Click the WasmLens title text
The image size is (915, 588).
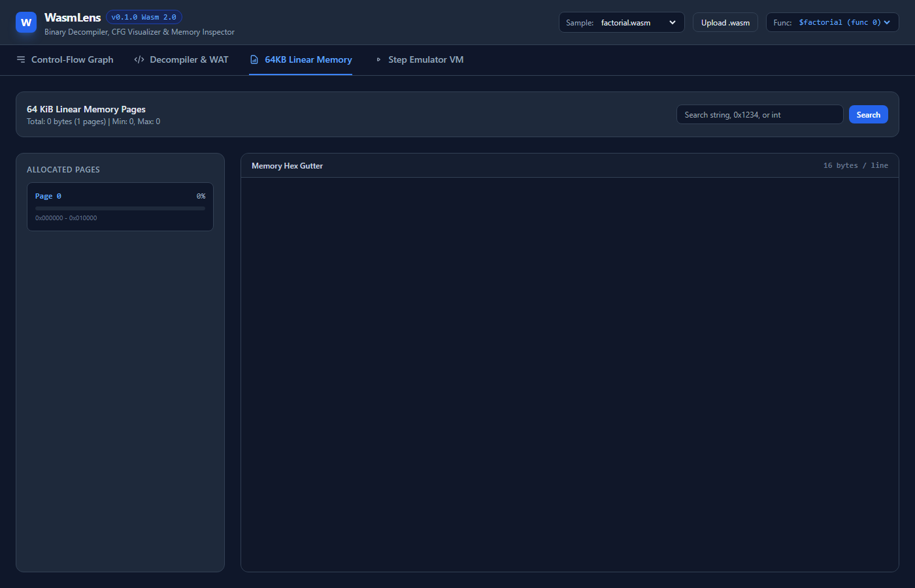pos(73,18)
